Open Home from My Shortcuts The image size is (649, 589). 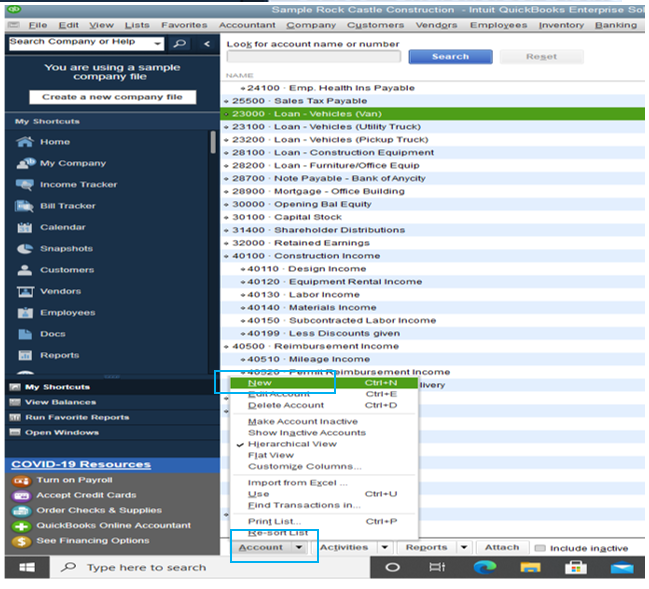[x=54, y=142]
